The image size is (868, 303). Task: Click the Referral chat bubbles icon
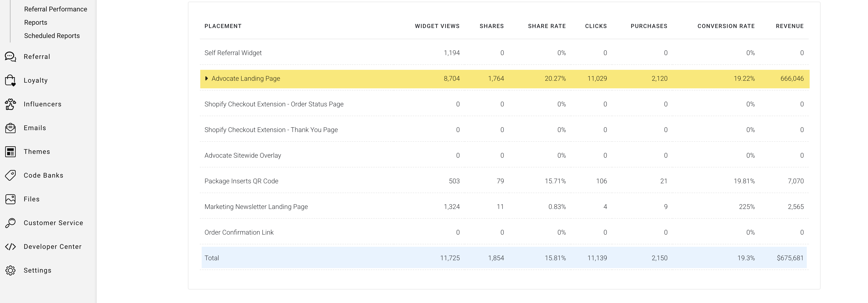pos(10,57)
